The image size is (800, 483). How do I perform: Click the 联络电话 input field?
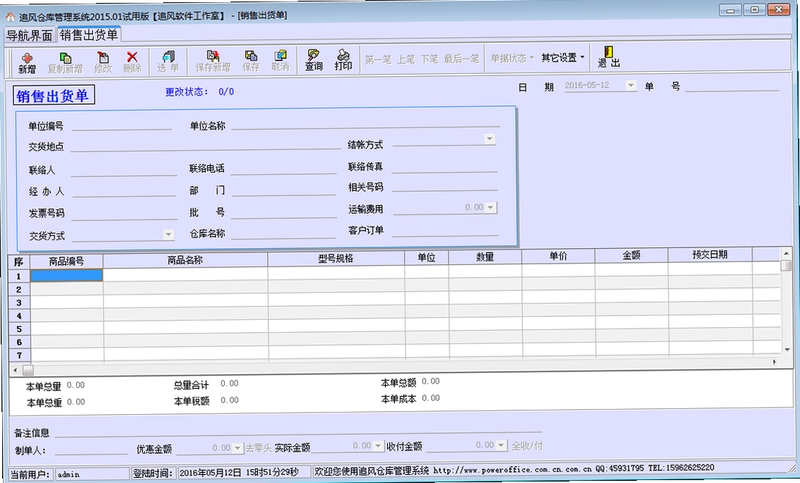[283, 168]
